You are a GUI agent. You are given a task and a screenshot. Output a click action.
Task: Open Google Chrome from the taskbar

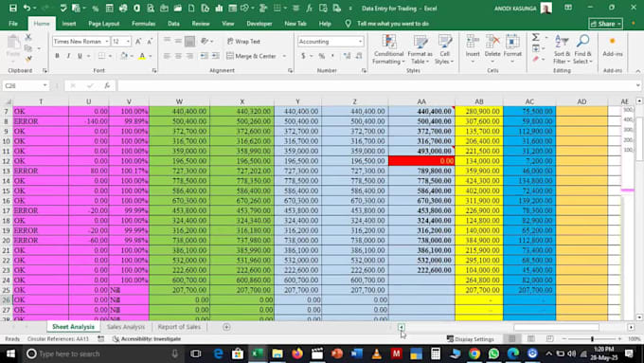click(474, 354)
